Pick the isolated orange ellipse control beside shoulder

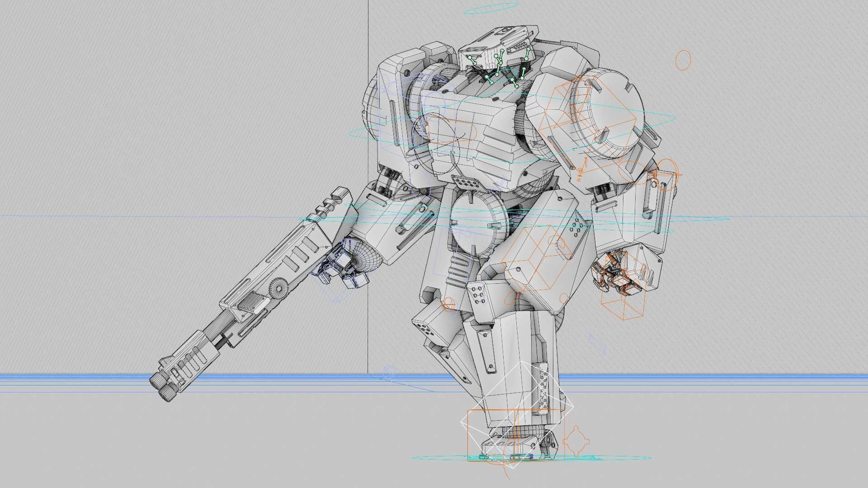(x=683, y=60)
